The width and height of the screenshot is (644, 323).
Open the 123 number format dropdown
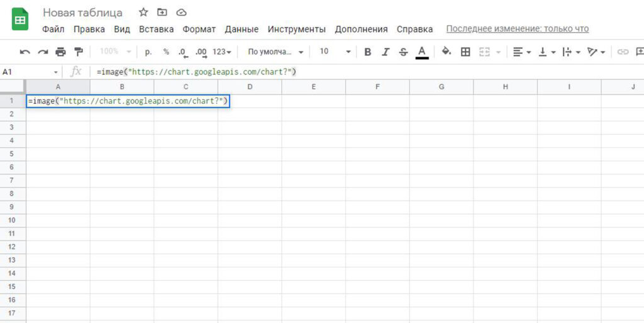[222, 52]
